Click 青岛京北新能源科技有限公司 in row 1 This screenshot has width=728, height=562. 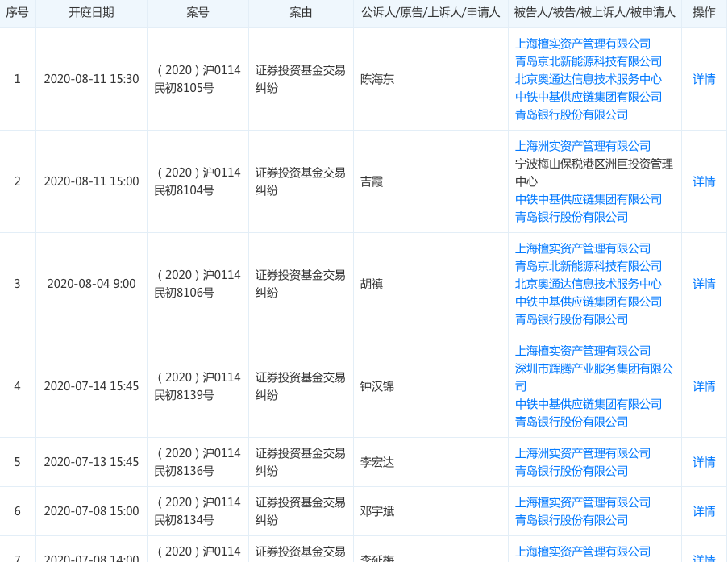click(588, 61)
